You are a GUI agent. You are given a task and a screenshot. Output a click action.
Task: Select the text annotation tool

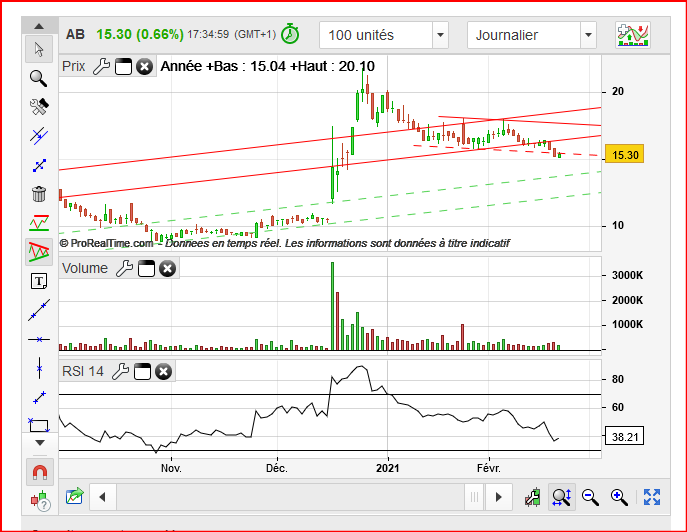coord(39,281)
